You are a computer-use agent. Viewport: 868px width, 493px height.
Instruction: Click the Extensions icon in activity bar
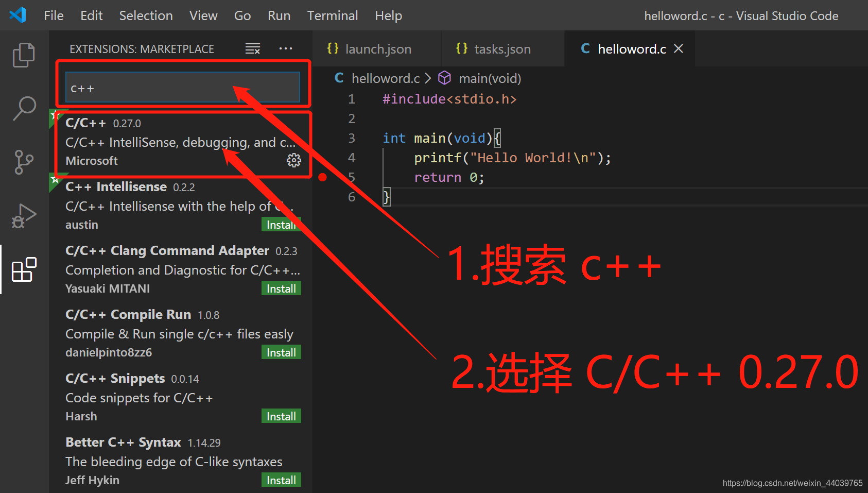(24, 269)
